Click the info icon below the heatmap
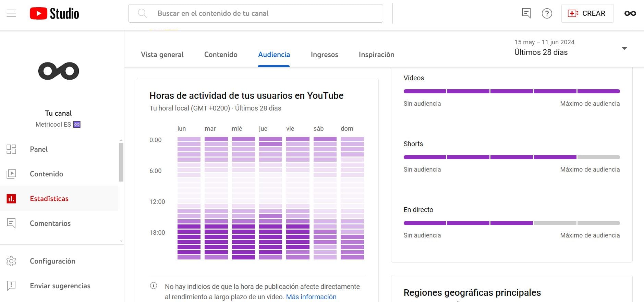644x302 pixels. (154, 286)
